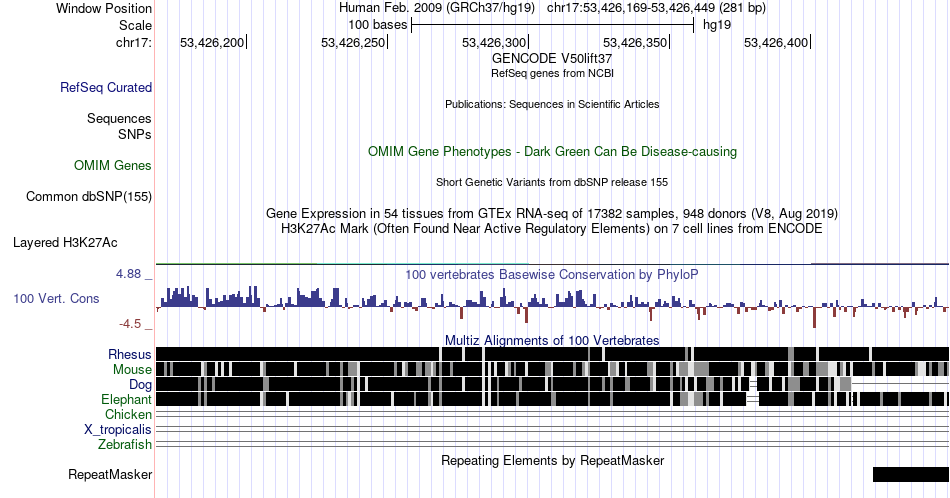Open the OMIM Genes track label
The image size is (950, 498).
click(x=113, y=165)
